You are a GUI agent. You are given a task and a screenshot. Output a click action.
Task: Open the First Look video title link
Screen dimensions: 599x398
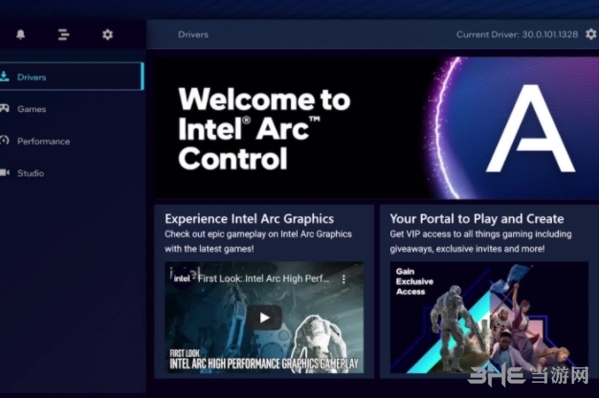click(x=263, y=278)
